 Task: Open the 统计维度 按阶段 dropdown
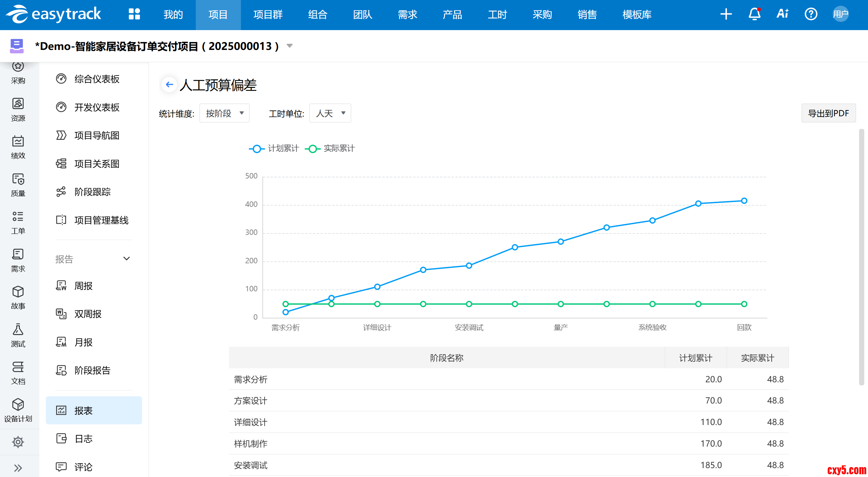[x=224, y=113]
